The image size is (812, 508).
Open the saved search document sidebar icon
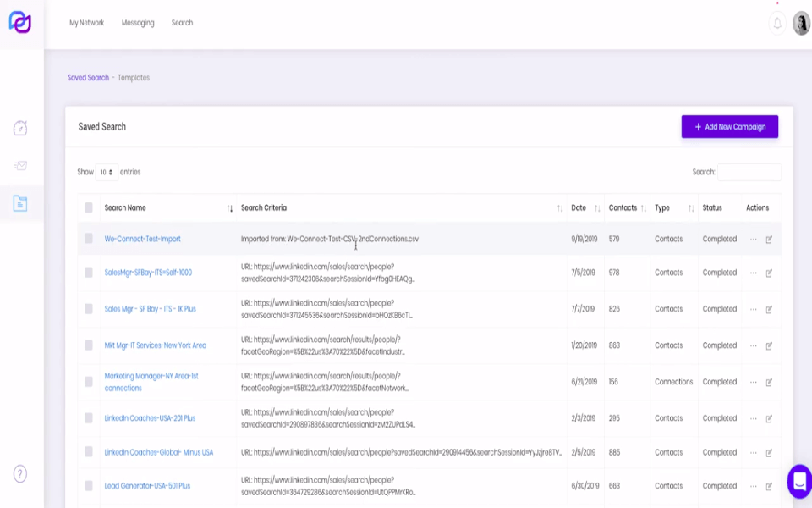click(20, 203)
